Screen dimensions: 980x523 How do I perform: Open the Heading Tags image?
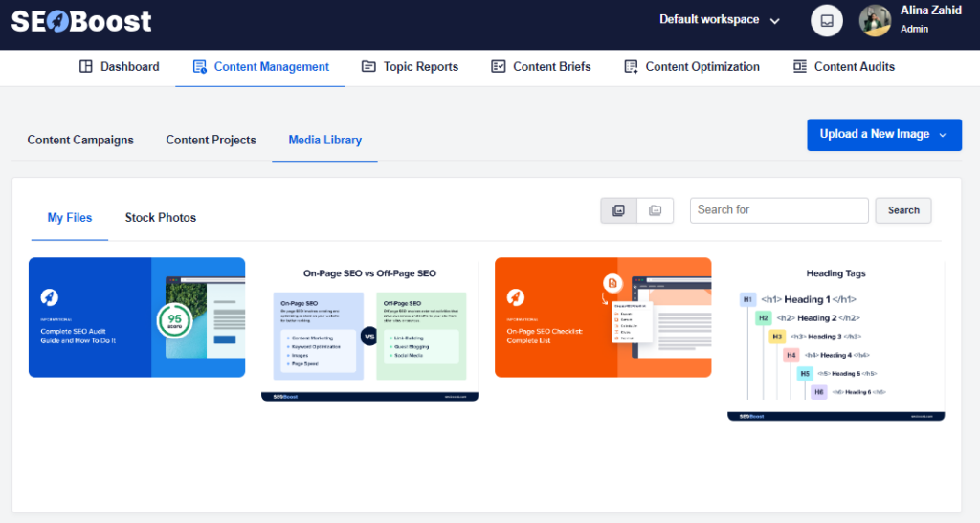pyautogui.click(x=835, y=339)
